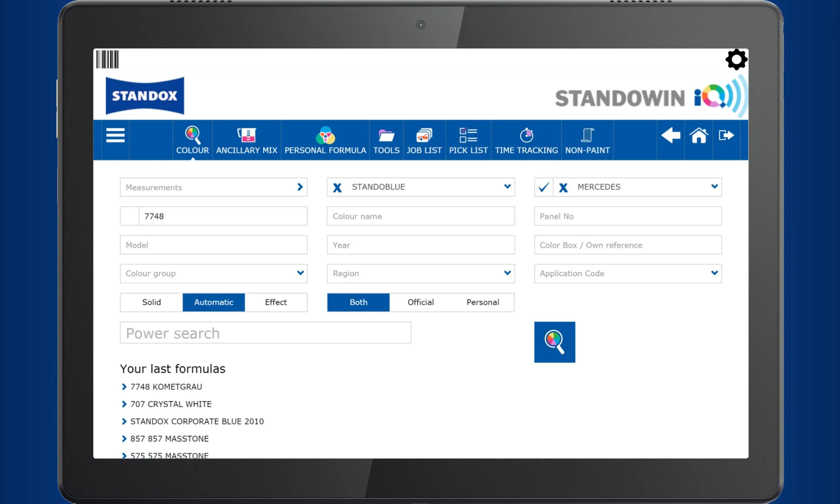This screenshot has height=504, width=840.
Task: Open Personal Formula
Action: click(325, 140)
